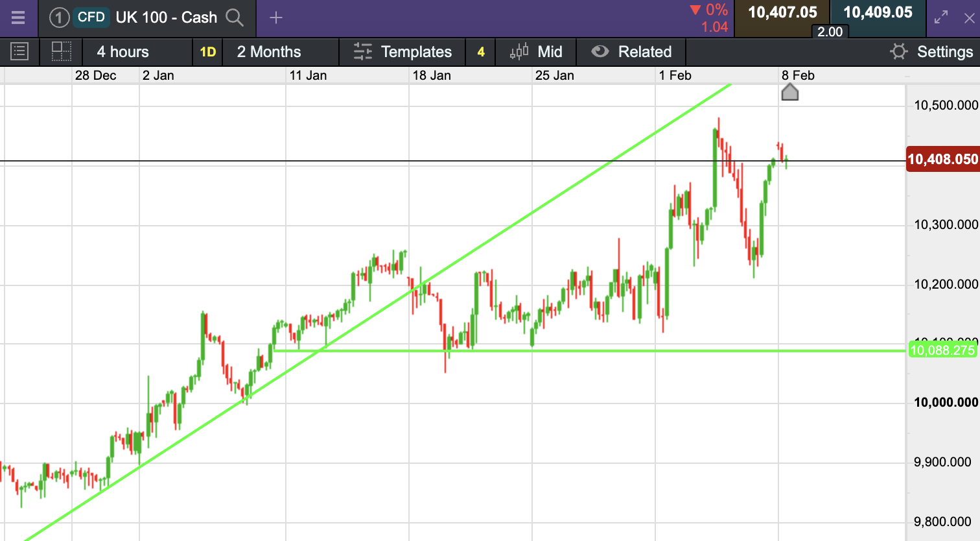Click the UK 100 - Cash product name
980x541 pixels.
tap(167, 18)
